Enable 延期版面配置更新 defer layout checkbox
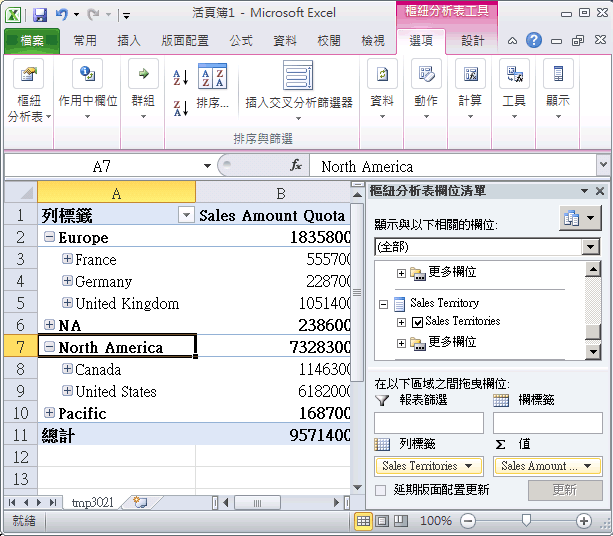The image size is (613, 536). click(x=380, y=490)
